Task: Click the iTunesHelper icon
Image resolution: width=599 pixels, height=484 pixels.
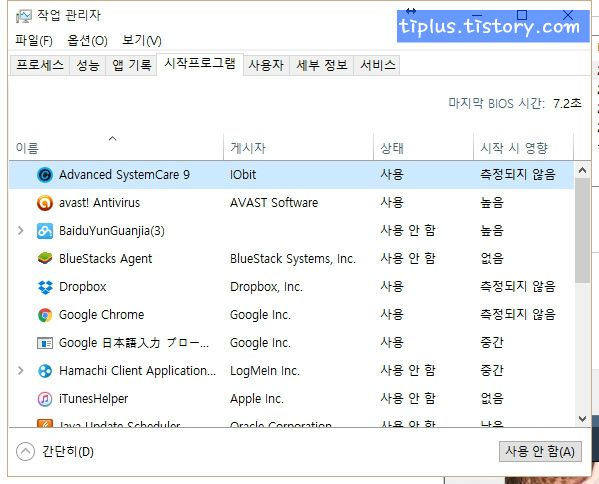Action: [x=45, y=399]
